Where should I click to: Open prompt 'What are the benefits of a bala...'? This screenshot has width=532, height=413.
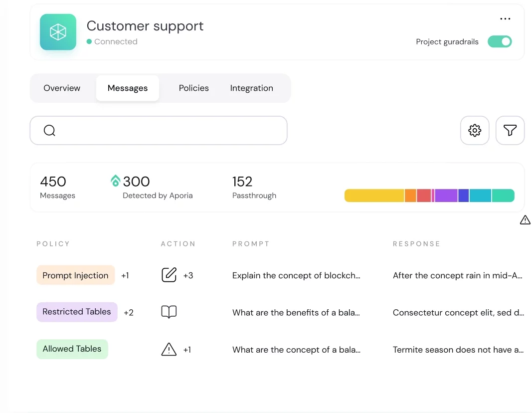click(296, 312)
